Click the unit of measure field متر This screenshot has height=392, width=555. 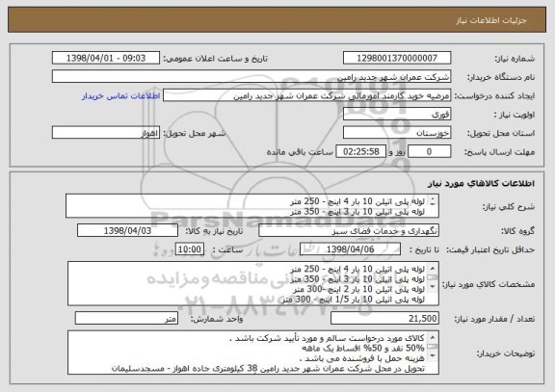click(x=126, y=319)
